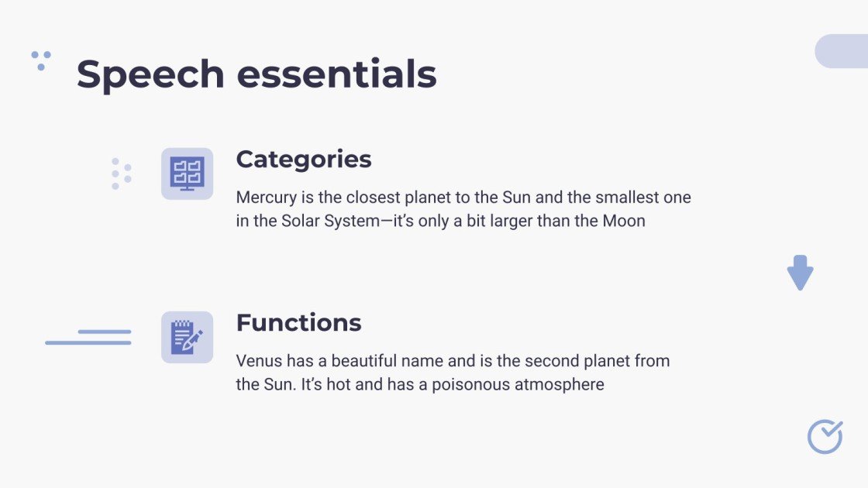The height and width of the screenshot is (488, 868).
Task: Click the "Categories" heading
Action: click(304, 159)
